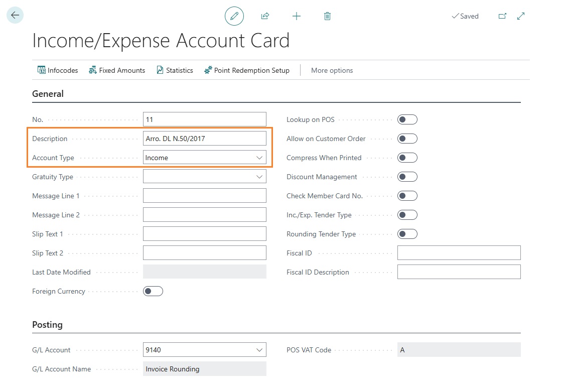563x392 pixels.
Task: Click More options
Action: [x=332, y=70]
